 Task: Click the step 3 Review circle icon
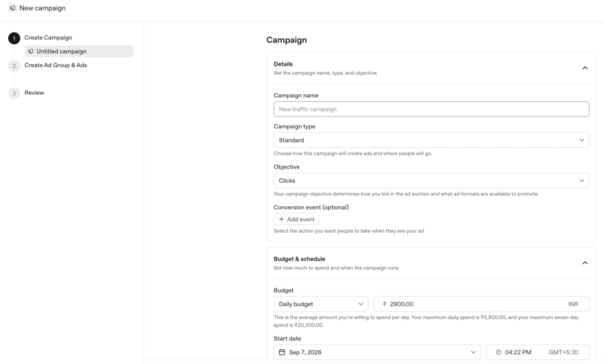coord(14,93)
